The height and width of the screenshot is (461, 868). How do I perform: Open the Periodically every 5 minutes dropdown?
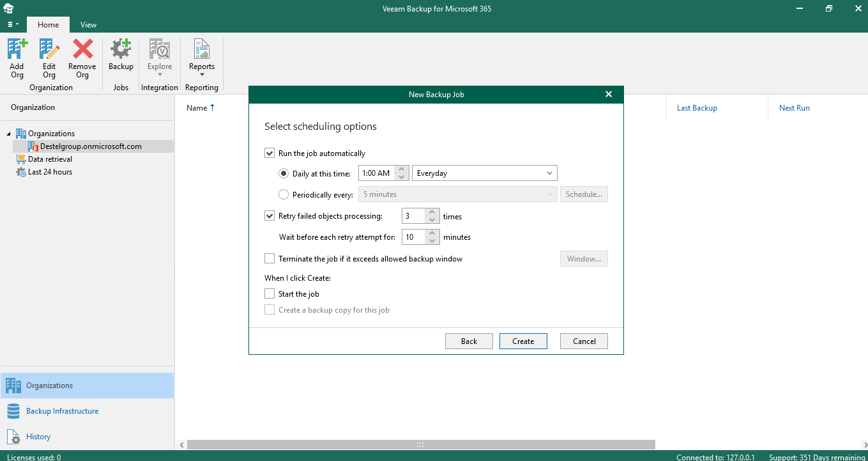click(457, 194)
